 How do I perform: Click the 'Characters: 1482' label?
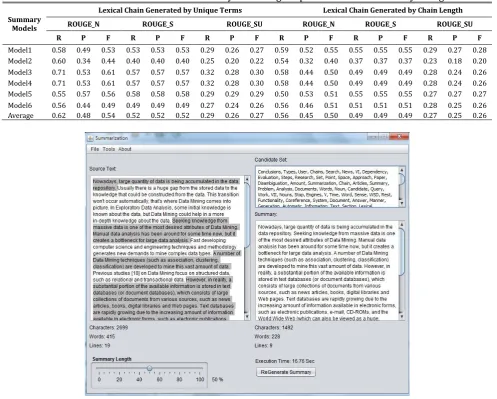pos(274,328)
